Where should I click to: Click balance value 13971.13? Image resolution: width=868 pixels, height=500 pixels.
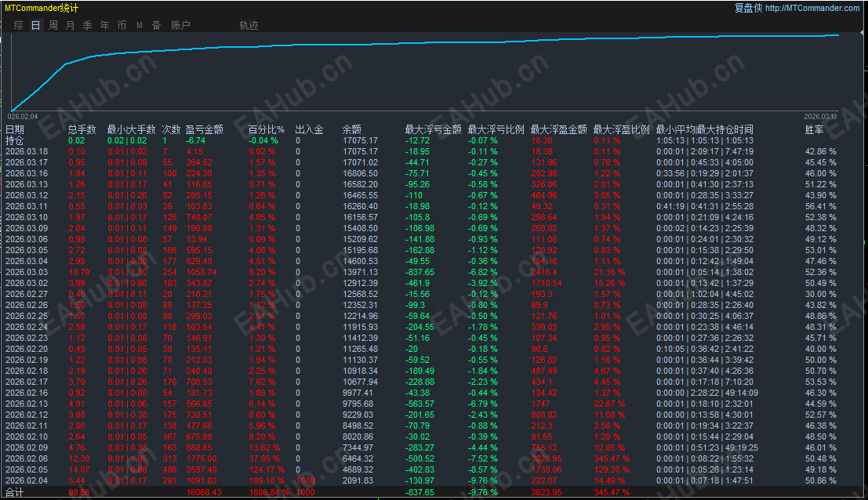[x=360, y=272]
